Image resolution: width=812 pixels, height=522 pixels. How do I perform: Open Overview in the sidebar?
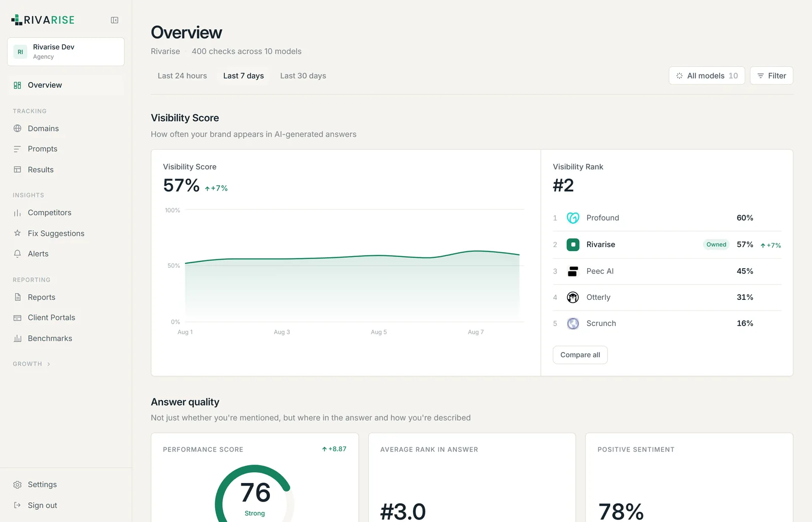66,85
